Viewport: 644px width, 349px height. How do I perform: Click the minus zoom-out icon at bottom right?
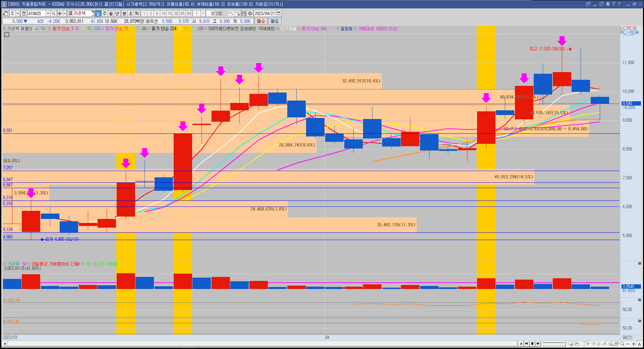628,344
